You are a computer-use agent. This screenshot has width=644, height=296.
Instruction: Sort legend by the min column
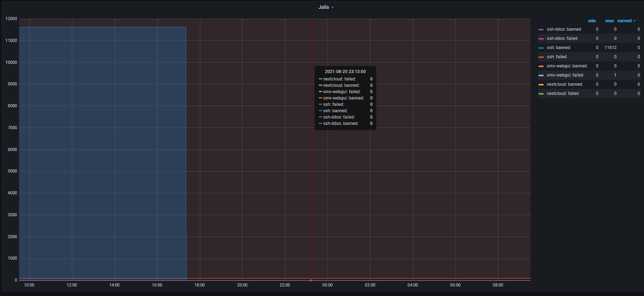592,21
